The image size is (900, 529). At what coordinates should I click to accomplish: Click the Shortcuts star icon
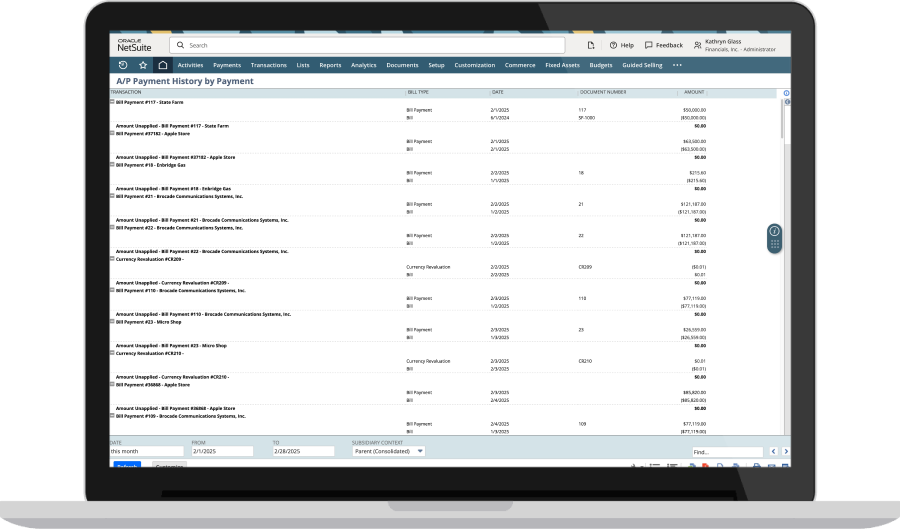point(143,65)
